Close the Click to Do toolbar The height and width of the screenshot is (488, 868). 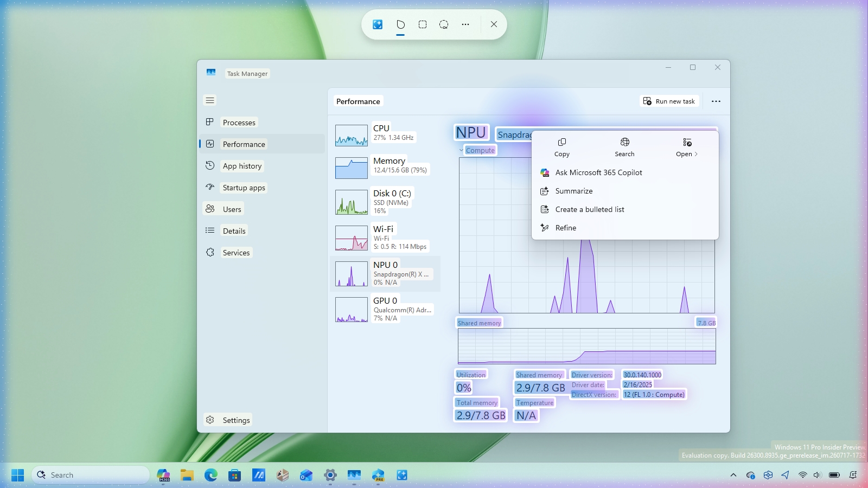[x=494, y=24]
